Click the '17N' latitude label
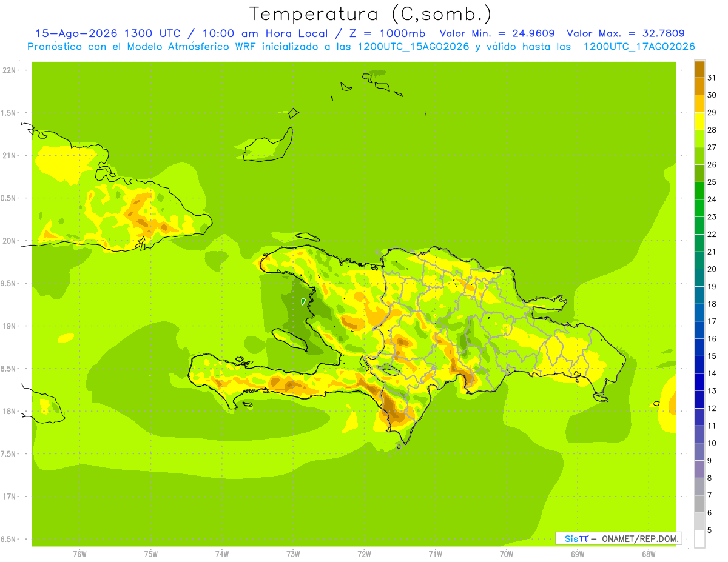This screenshot has height=562, width=728. click(x=8, y=497)
